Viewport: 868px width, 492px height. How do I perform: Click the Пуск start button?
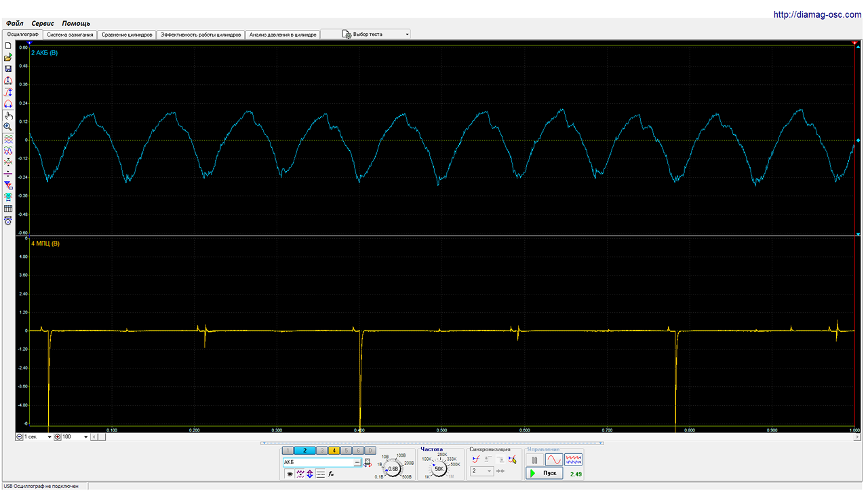pyautogui.click(x=545, y=473)
